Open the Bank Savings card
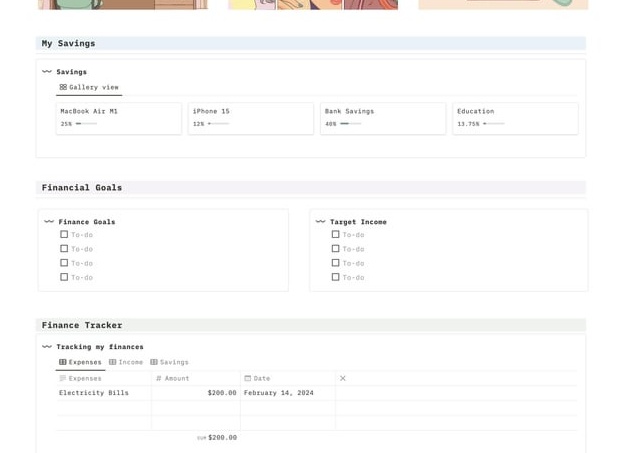626x453 pixels. tap(383, 119)
